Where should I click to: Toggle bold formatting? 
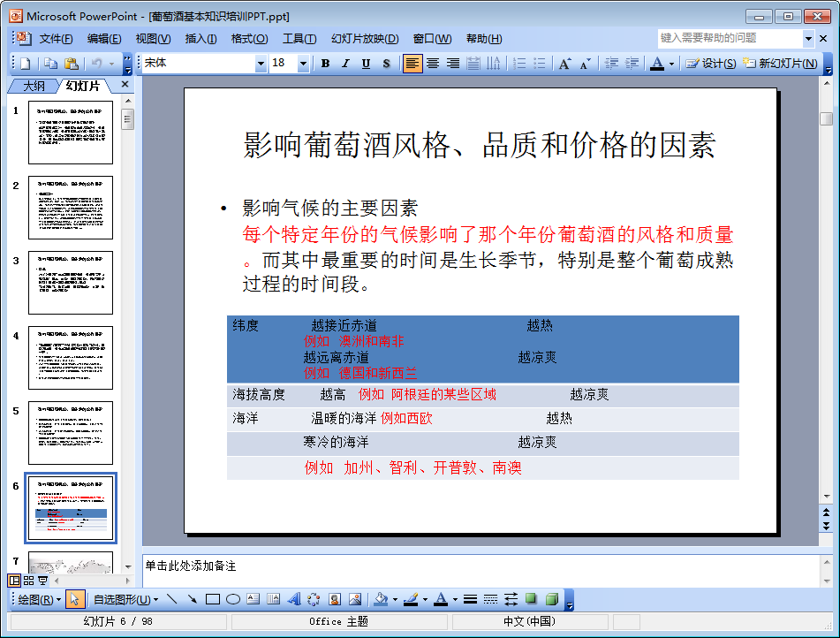pos(325,63)
